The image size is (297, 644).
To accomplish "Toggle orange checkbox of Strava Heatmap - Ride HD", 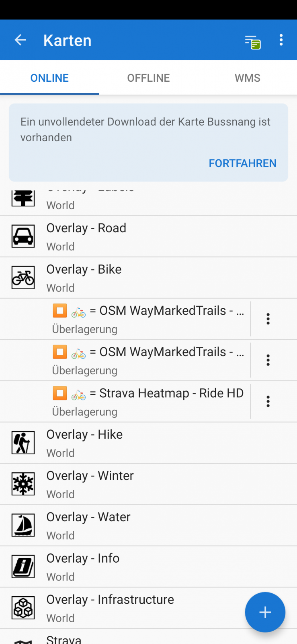I will [x=60, y=393].
